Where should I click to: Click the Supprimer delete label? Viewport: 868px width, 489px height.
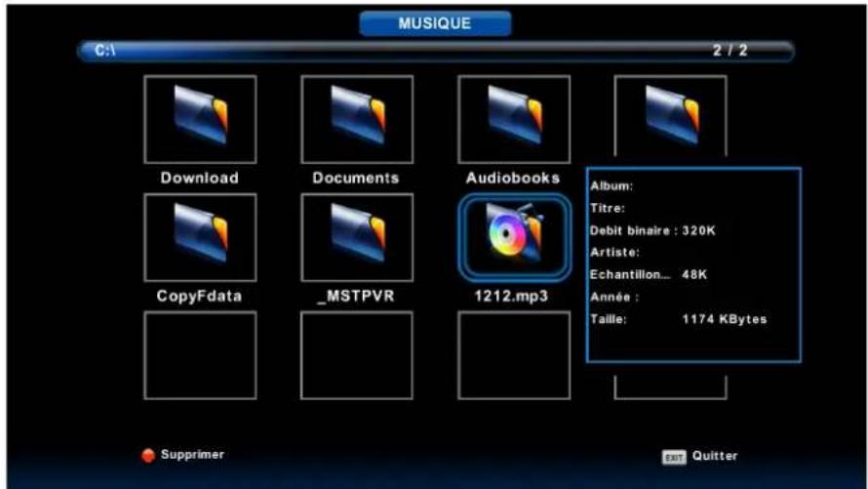coord(192,455)
